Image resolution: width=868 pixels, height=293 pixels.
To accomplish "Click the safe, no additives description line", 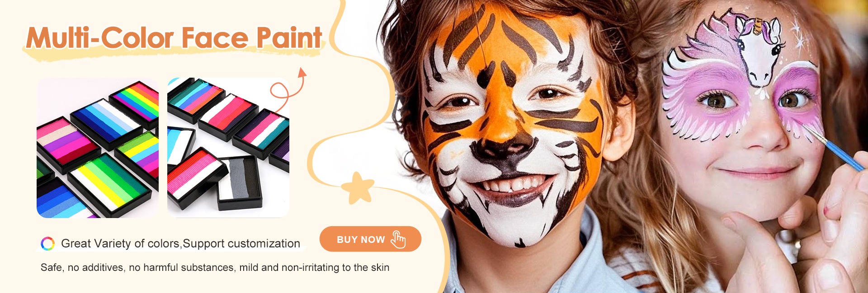I will (x=215, y=267).
